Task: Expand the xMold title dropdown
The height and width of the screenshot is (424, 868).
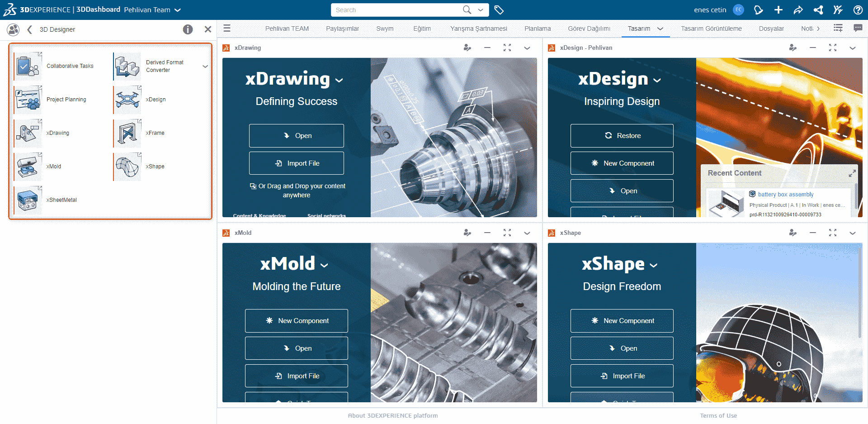Action: coord(324,266)
